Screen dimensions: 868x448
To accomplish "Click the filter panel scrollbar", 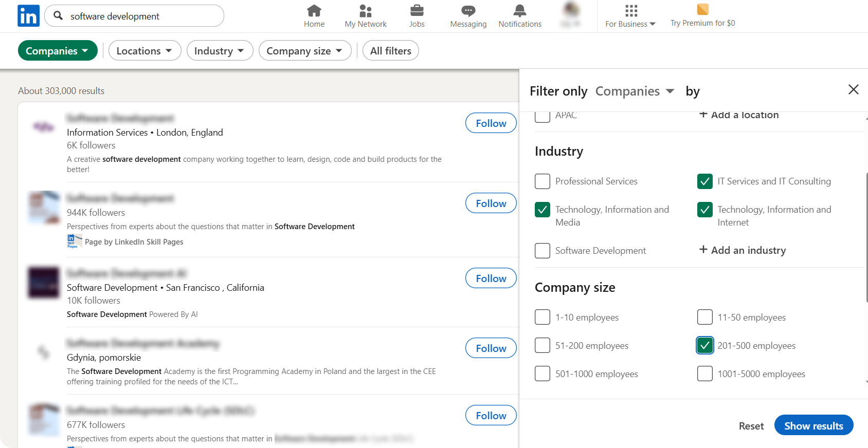I will (867, 237).
